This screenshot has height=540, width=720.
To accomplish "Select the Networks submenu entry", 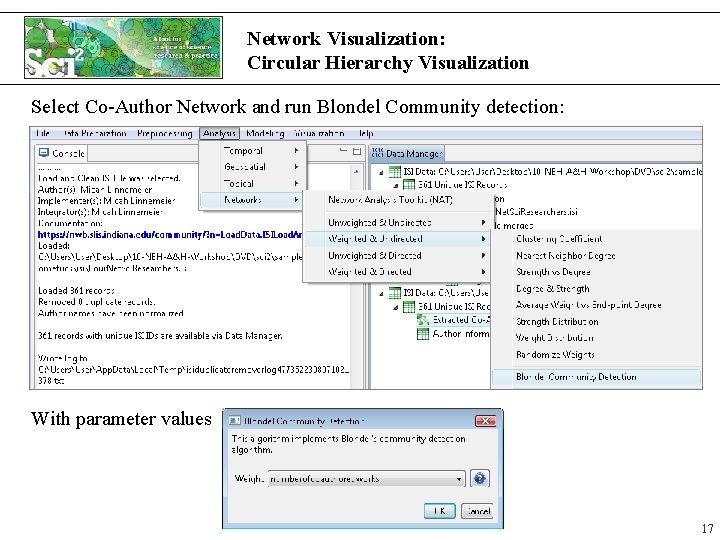I will click(x=253, y=200).
